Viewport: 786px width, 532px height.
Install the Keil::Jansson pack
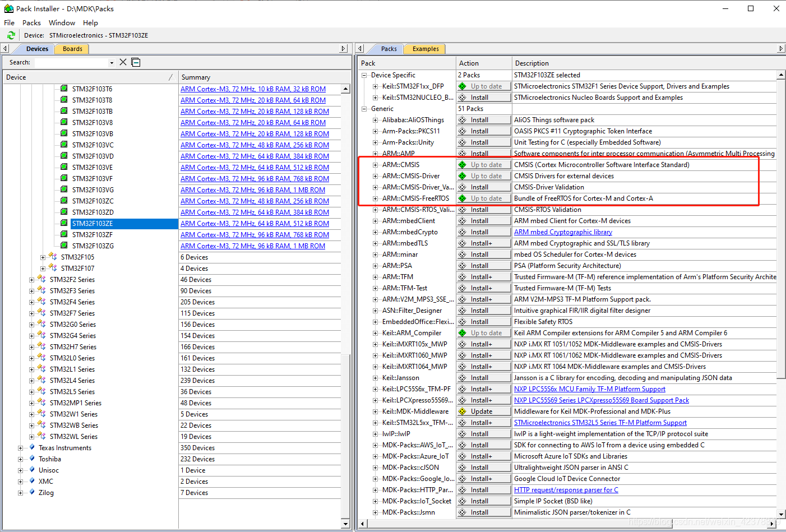pos(484,378)
